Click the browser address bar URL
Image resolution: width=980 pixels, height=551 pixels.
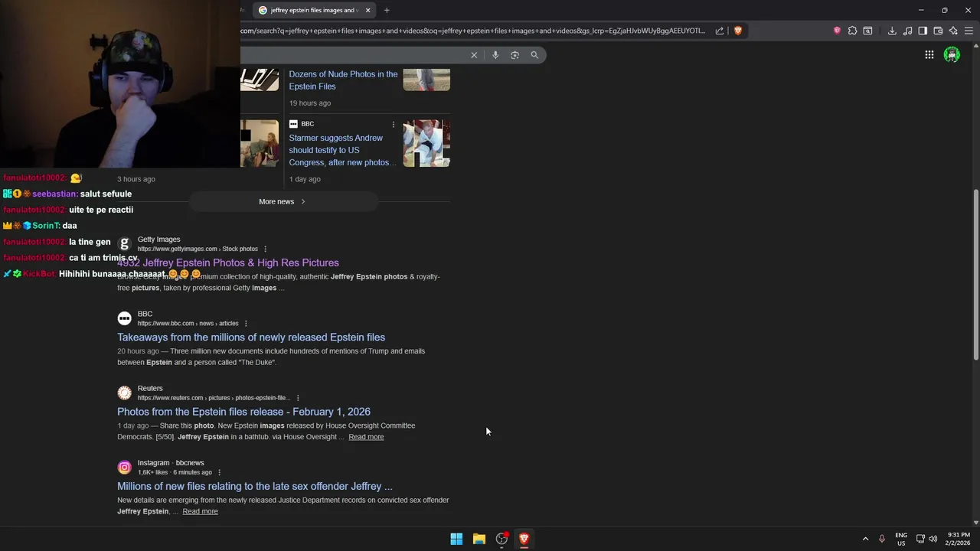[475, 31]
